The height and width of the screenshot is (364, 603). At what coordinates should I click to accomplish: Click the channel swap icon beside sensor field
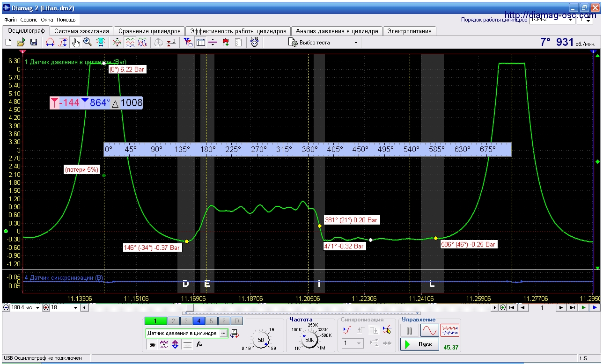[x=235, y=333]
